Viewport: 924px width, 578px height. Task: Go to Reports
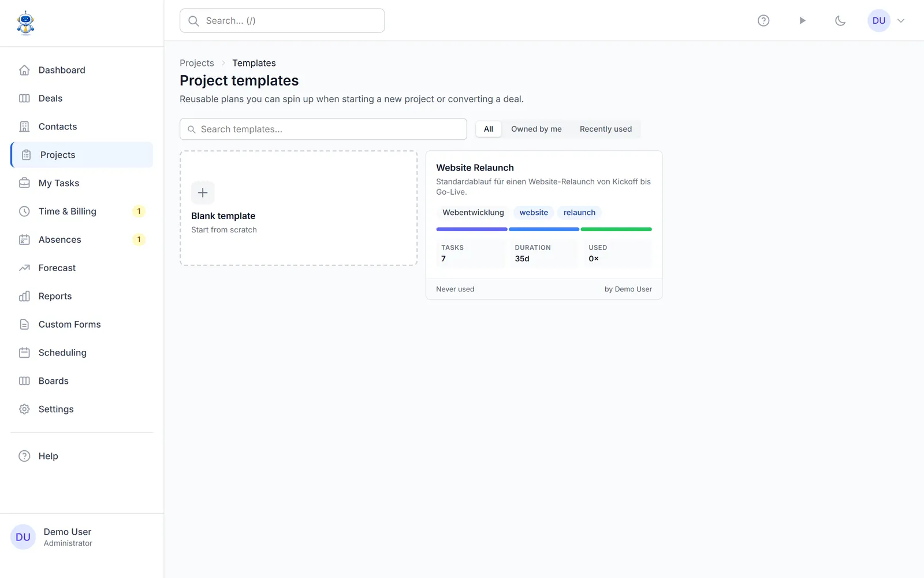pos(82,297)
